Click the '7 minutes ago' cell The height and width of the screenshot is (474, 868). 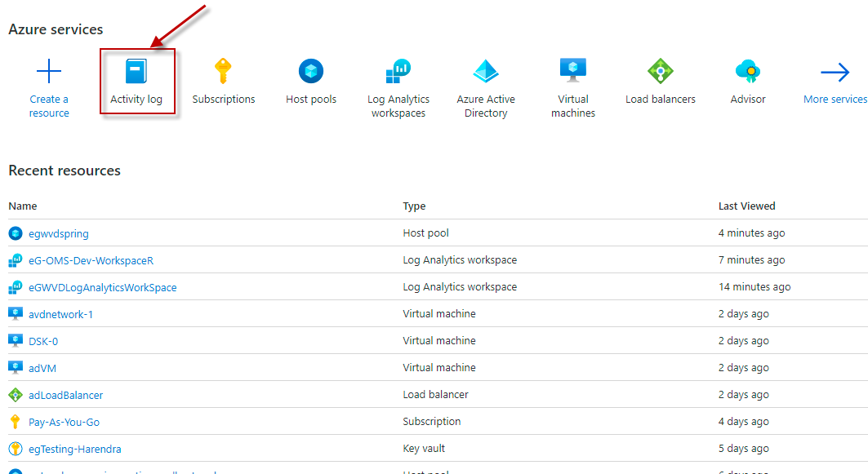click(751, 260)
